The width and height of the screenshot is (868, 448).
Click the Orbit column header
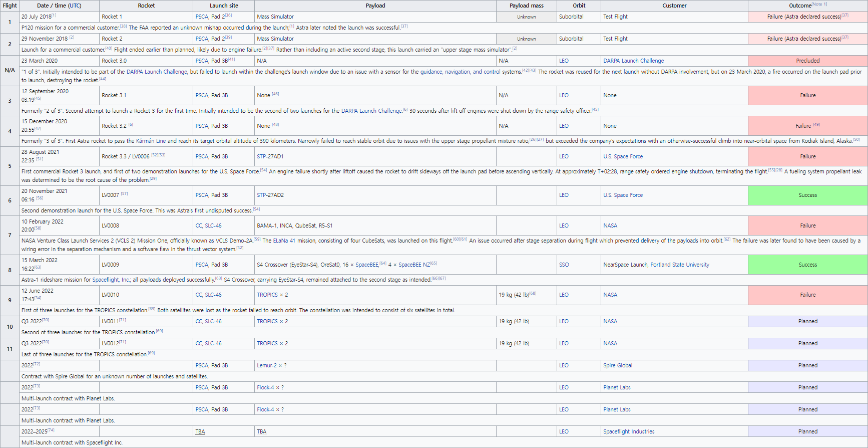coord(579,6)
